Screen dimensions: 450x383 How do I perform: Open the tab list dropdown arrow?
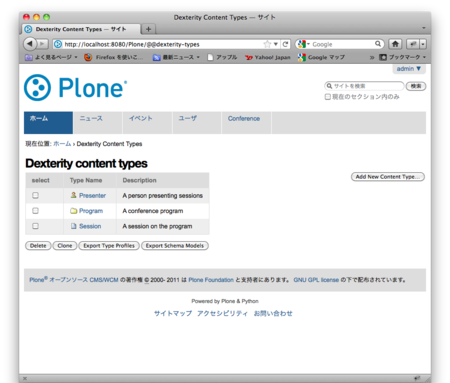pos(424,28)
